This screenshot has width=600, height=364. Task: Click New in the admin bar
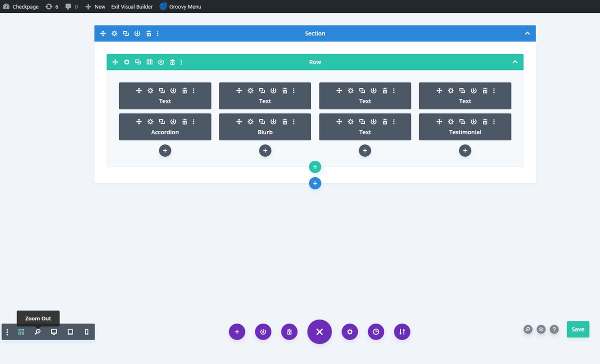pos(95,6)
